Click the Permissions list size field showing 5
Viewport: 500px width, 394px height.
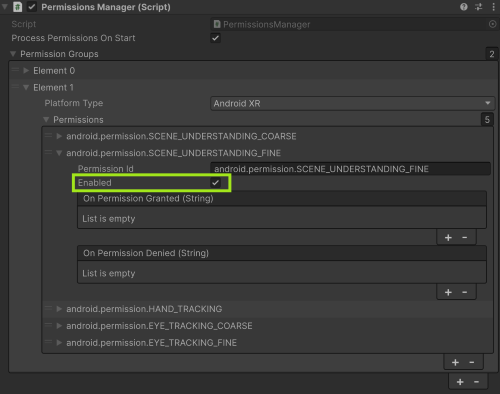click(x=487, y=120)
